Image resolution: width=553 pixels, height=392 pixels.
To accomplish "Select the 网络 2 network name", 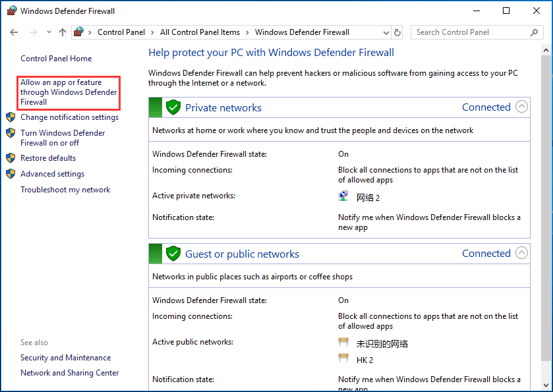I will click(x=368, y=198).
